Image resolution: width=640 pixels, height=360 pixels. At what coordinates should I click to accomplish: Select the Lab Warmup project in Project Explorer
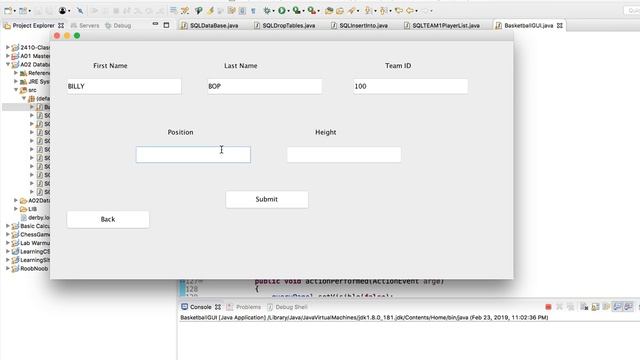click(x=31, y=243)
